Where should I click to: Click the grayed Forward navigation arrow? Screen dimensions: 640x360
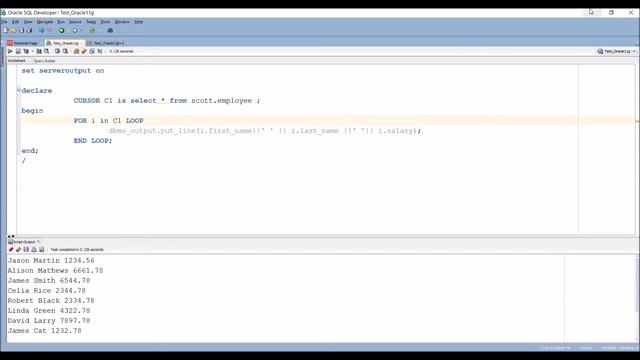[x=49, y=30]
